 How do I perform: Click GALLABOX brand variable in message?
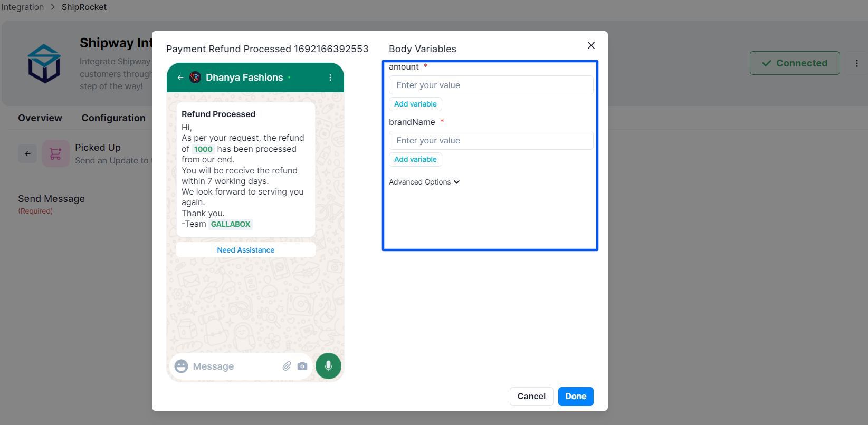(x=231, y=224)
